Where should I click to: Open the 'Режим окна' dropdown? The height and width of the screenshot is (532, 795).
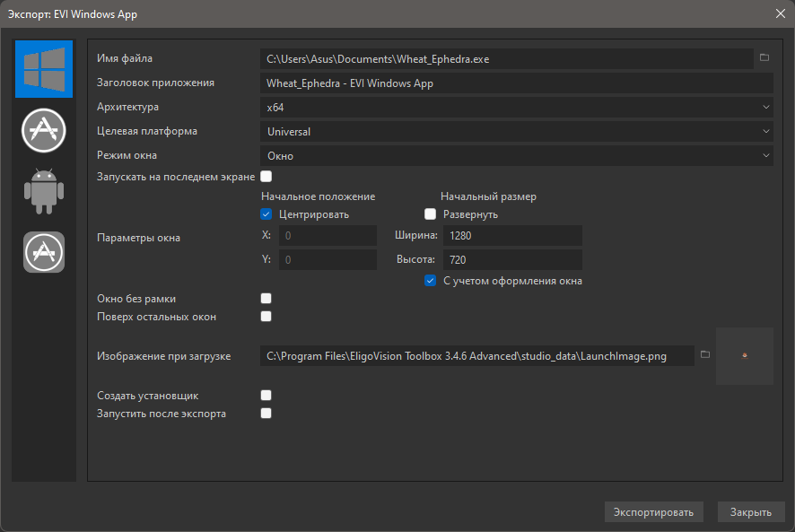pyautogui.click(x=516, y=156)
